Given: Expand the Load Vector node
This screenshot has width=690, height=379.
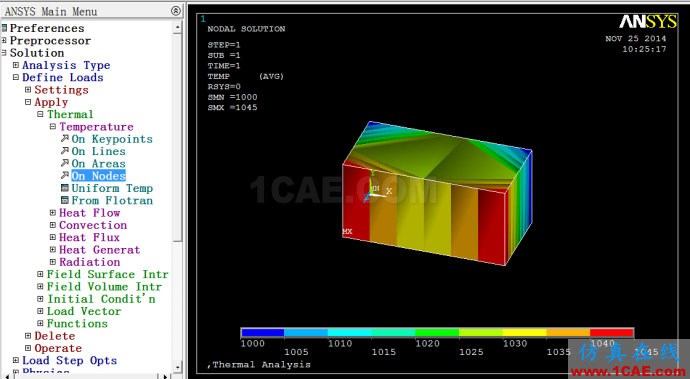Looking at the screenshot, I should click(40, 311).
